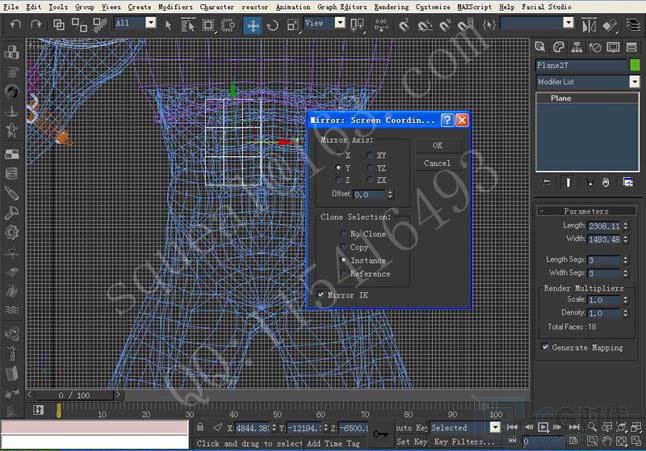646x451 pixels.
Task: Open the Modifiers menu
Action: point(175,7)
